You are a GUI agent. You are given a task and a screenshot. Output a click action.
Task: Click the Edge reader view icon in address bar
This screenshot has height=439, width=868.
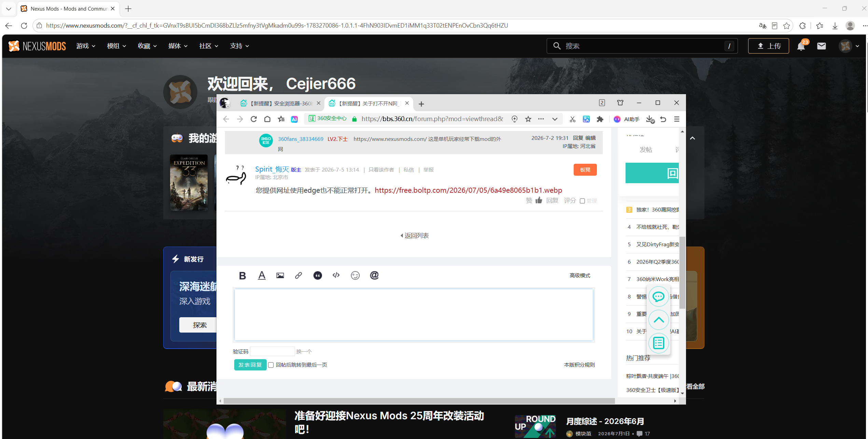pyautogui.click(x=775, y=26)
